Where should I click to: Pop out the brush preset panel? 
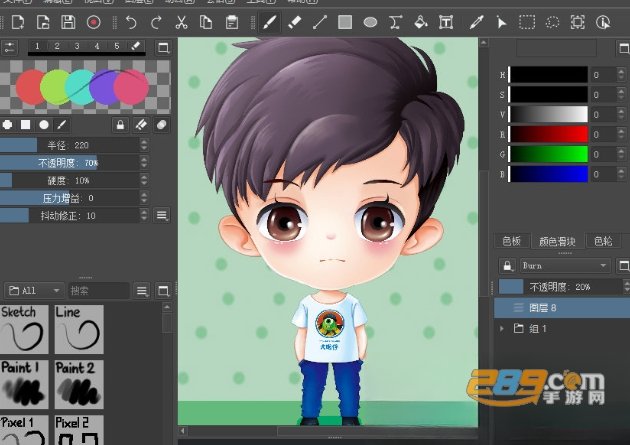[x=163, y=48]
